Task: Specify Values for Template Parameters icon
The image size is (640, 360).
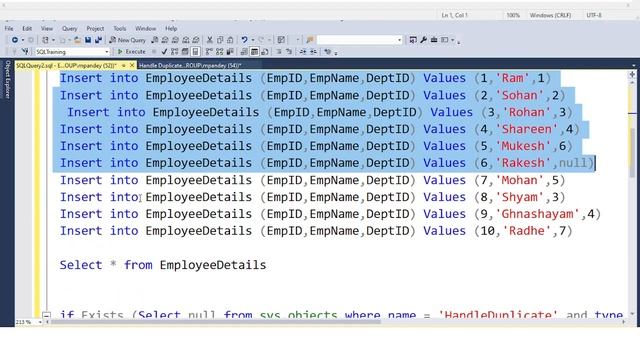Action: point(327,52)
